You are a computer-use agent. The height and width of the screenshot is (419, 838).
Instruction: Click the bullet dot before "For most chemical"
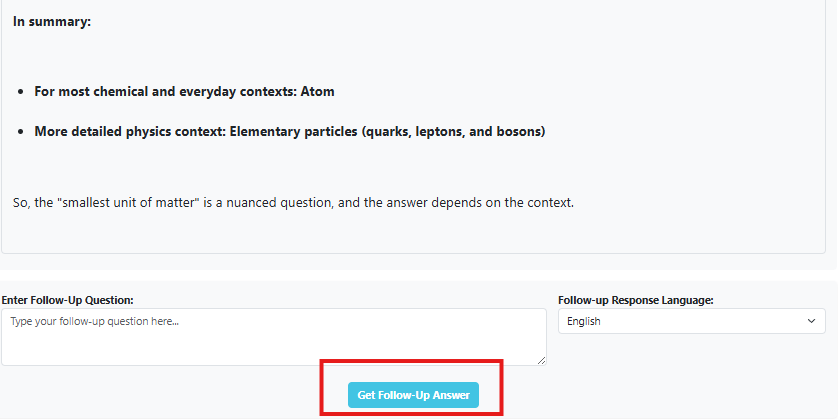click(x=21, y=92)
